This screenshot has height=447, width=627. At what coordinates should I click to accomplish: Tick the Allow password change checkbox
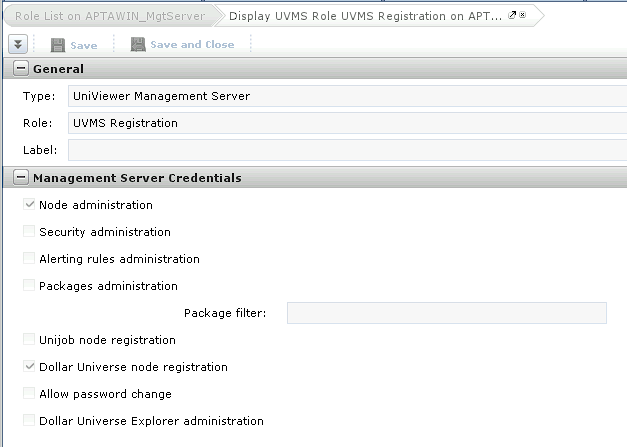[29, 393]
